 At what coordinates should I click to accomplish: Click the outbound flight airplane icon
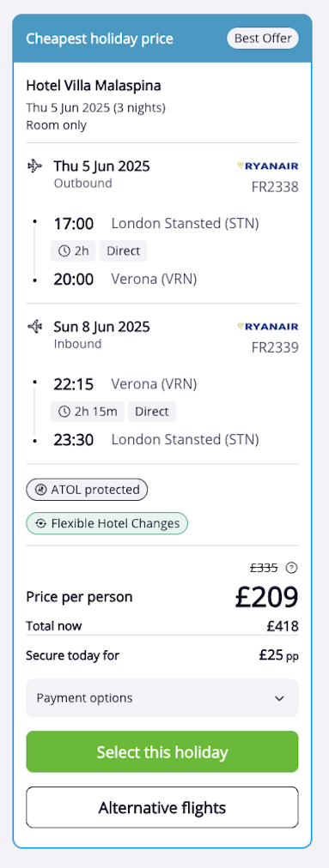35,166
